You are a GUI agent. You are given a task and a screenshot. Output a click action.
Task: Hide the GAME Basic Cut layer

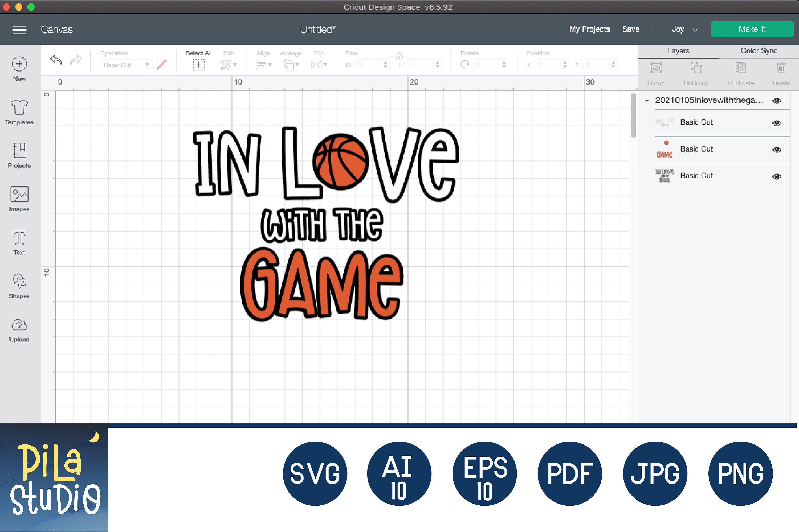(x=777, y=149)
